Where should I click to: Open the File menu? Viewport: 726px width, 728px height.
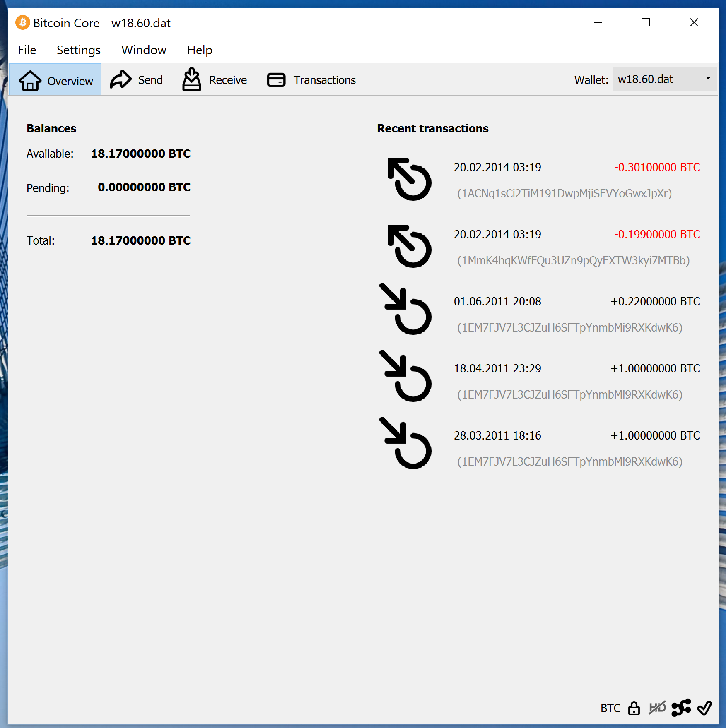click(x=27, y=50)
